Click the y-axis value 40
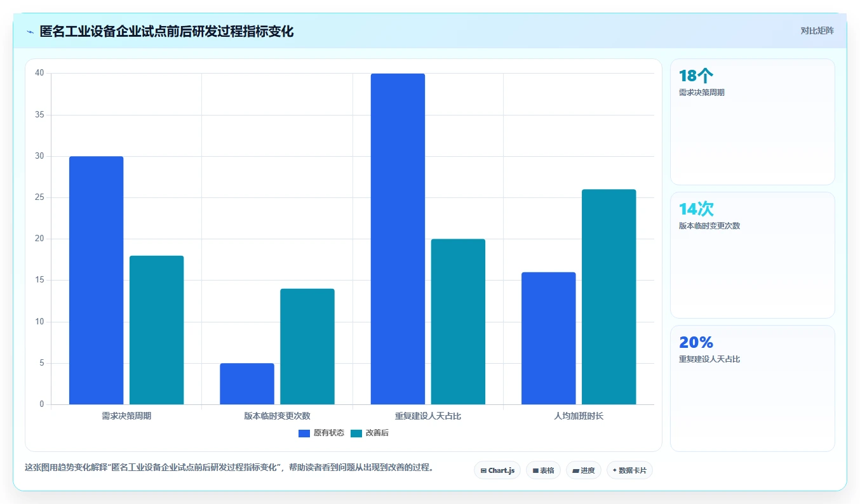Image resolution: width=860 pixels, height=504 pixels. 39,73
